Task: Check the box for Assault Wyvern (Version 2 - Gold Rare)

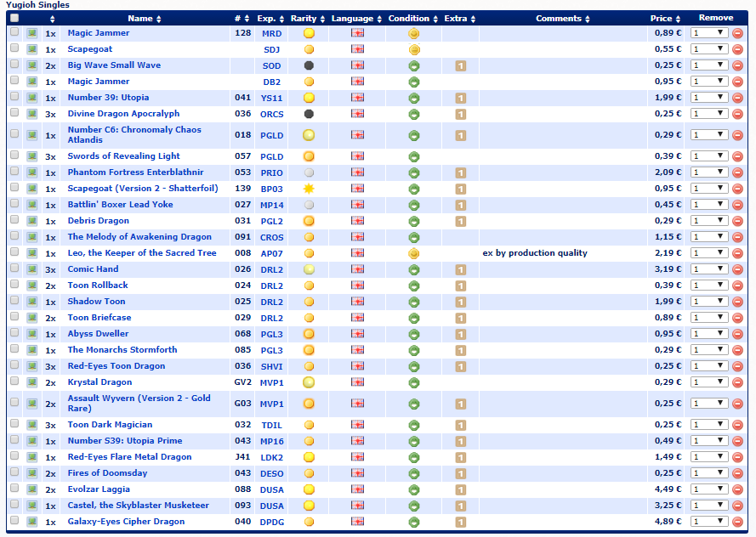Action: point(14,402)
